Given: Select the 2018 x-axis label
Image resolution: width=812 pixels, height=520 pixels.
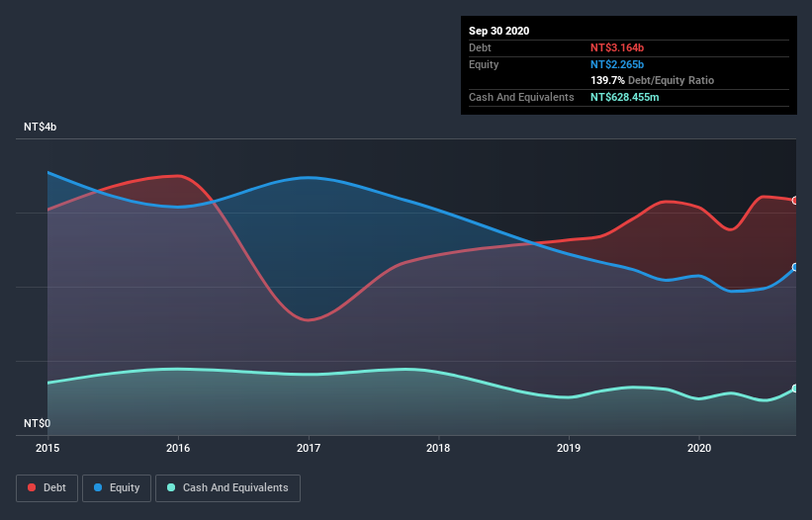Looking at the screenshot, I should point(438,448).
